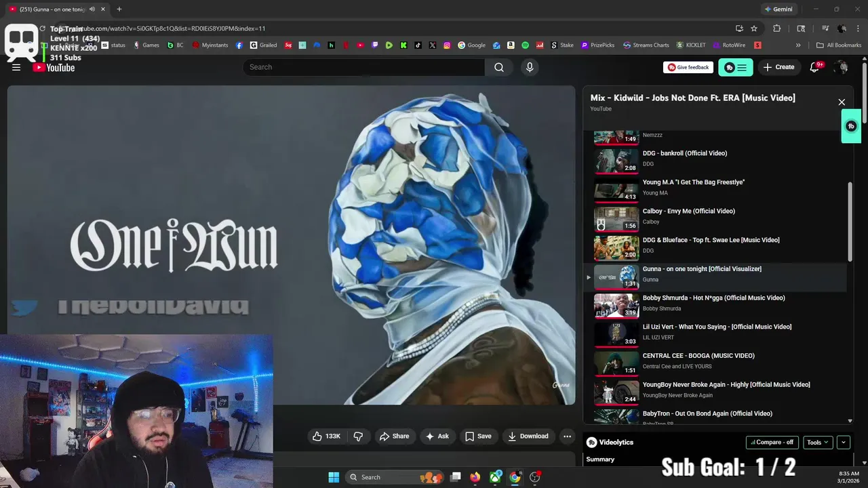This screenshot has width=868, height=488.
Task: Click the playlist panel scrollbar
Action: click(x=850, y=222)
